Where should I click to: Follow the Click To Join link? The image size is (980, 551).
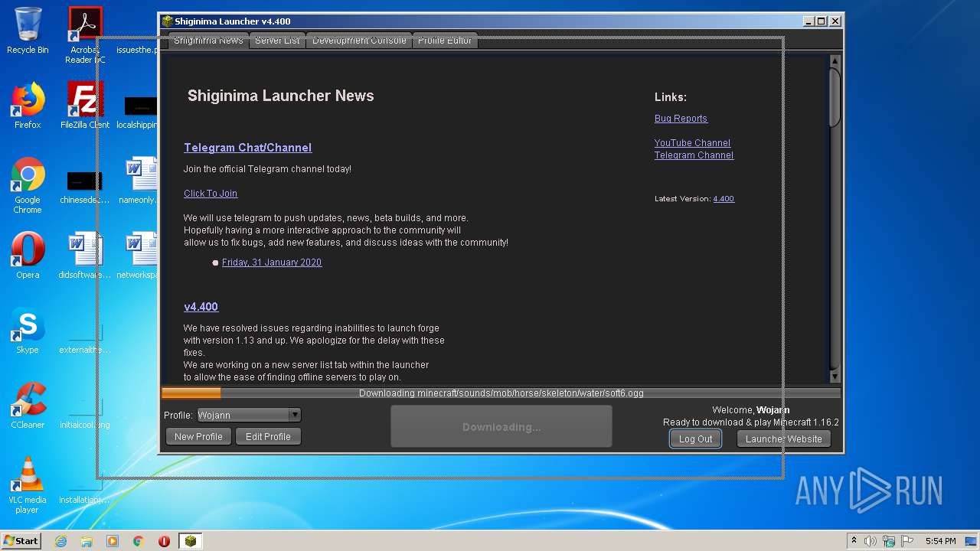[211, 194]
